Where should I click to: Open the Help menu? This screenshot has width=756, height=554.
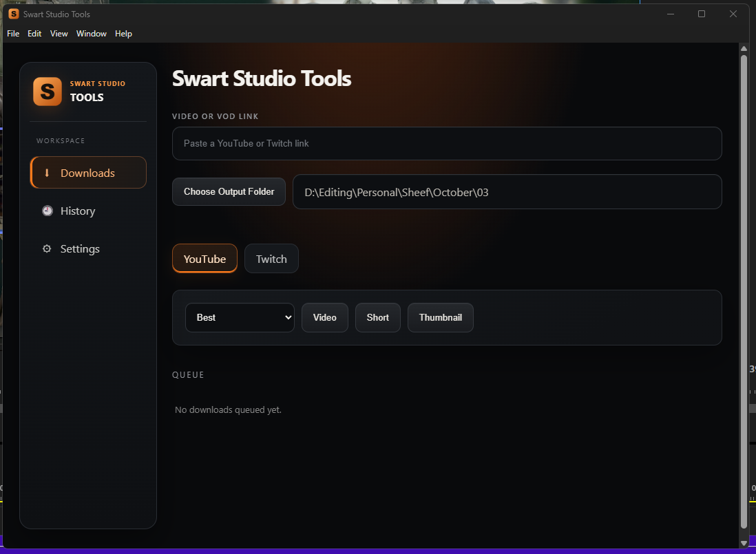(x=123, y=33)
